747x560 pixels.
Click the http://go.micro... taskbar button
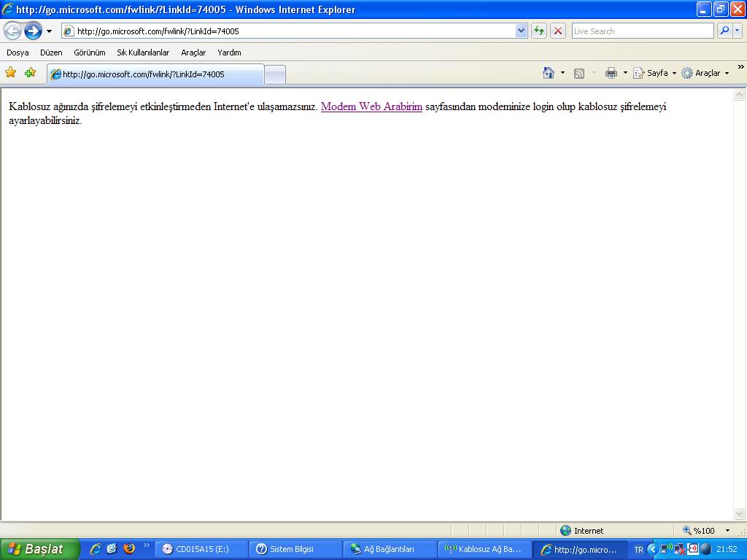click(580, 549)
